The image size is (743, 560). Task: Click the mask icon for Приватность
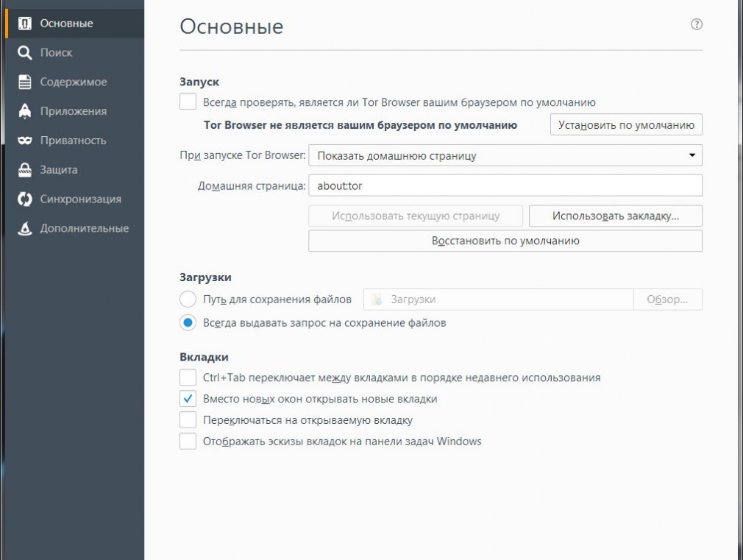pyautogui.click(x=24, y=141)
